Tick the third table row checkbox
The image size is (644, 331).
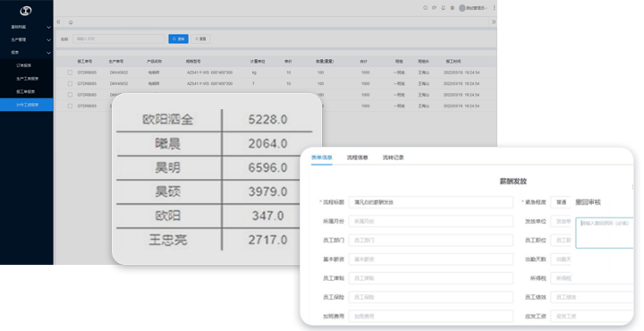(70, 95)
